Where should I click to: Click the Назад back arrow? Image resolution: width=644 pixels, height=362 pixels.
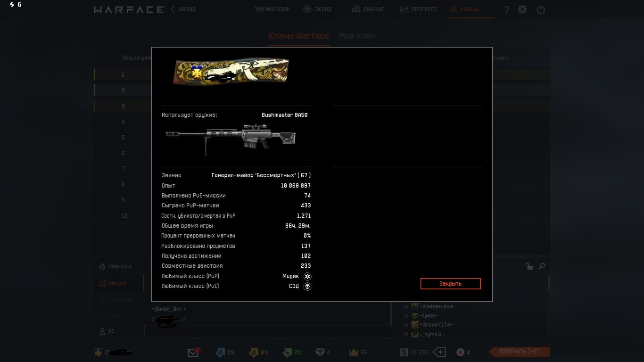[183, 9]
